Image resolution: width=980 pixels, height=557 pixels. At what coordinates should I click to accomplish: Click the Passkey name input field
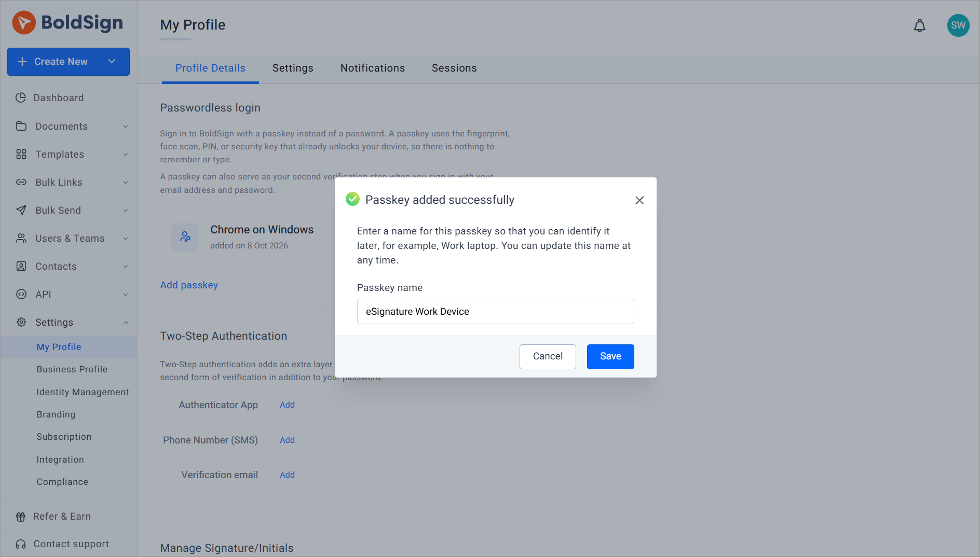pos(496,311)
